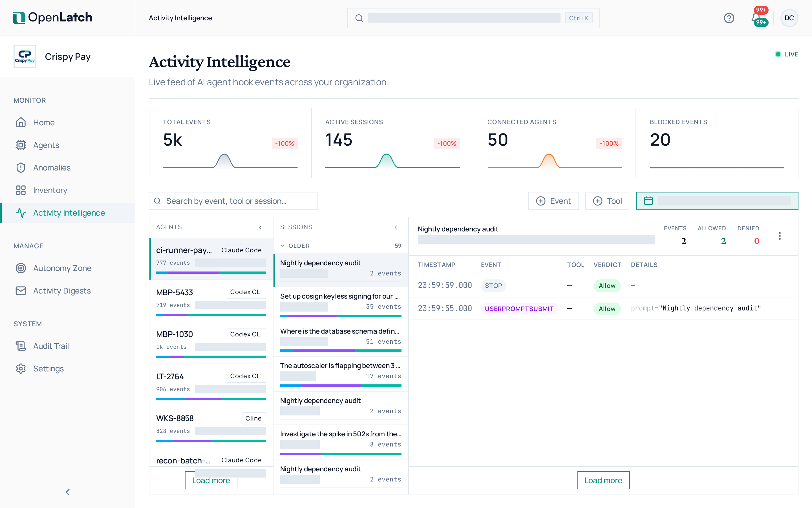Open the calendar date range picker
The width and height of the screenshot is (812, 508).
point(717,201)
